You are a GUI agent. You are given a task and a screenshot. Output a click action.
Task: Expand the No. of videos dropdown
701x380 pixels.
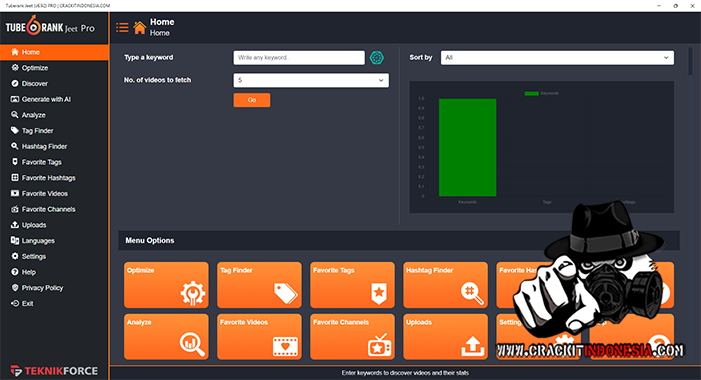tap(311, 80)
